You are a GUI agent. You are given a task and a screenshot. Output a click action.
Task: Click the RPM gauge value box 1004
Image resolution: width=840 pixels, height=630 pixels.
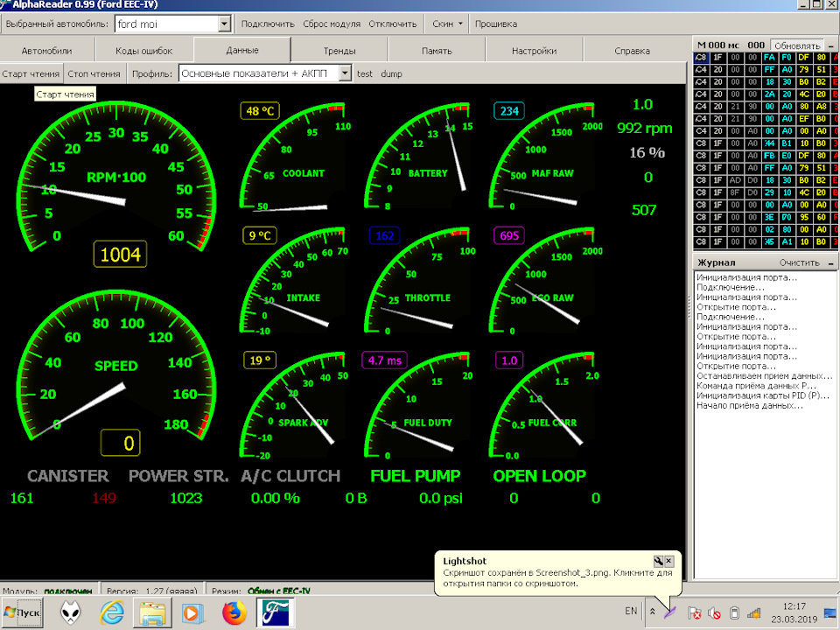pos(120,255)
